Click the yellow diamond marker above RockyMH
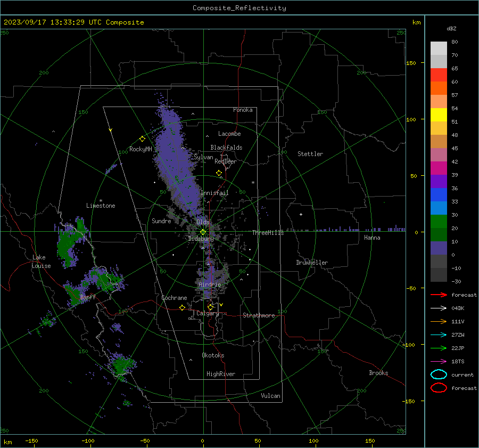The width and height of the screenshot is (479, 448). click(142, 139)
